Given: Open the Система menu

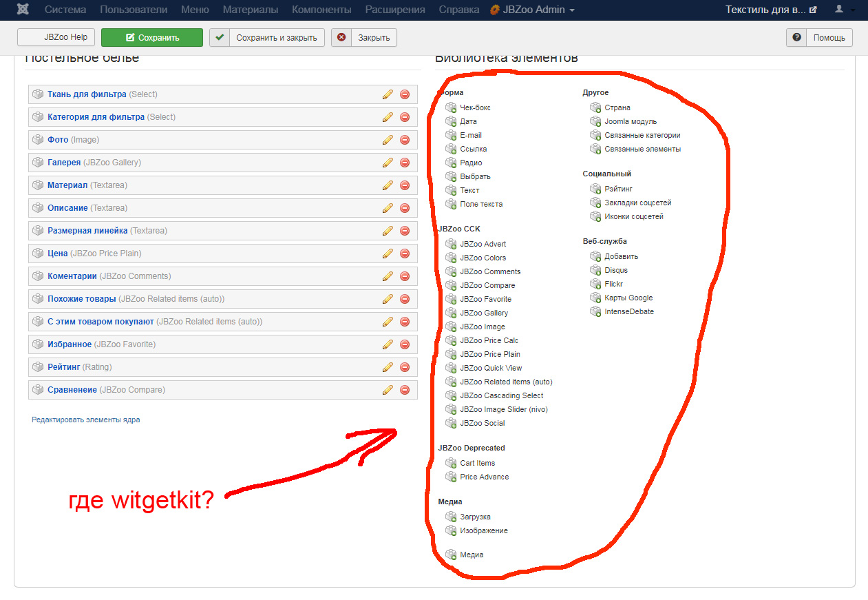Looking at the screenshot, I should tap(65, 10).
